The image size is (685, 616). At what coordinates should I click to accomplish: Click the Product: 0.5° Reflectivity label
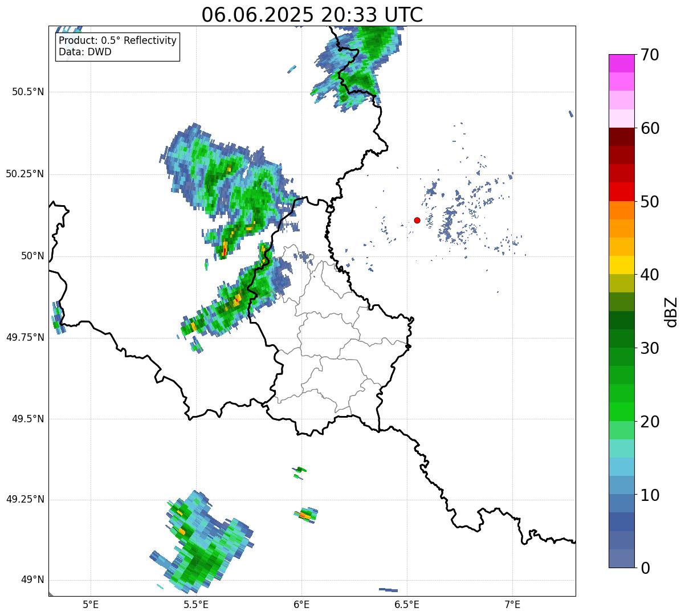117,41
